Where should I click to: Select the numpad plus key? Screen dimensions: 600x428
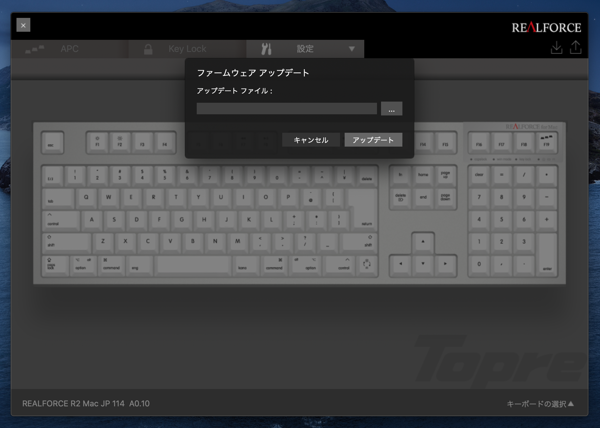click(x=547, y=220)
